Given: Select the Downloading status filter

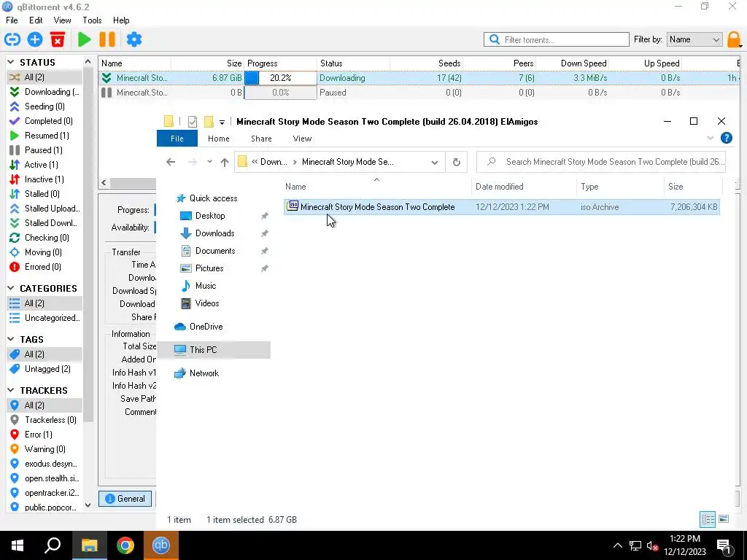Looking at the screenshot, I should tap(44, 91).
